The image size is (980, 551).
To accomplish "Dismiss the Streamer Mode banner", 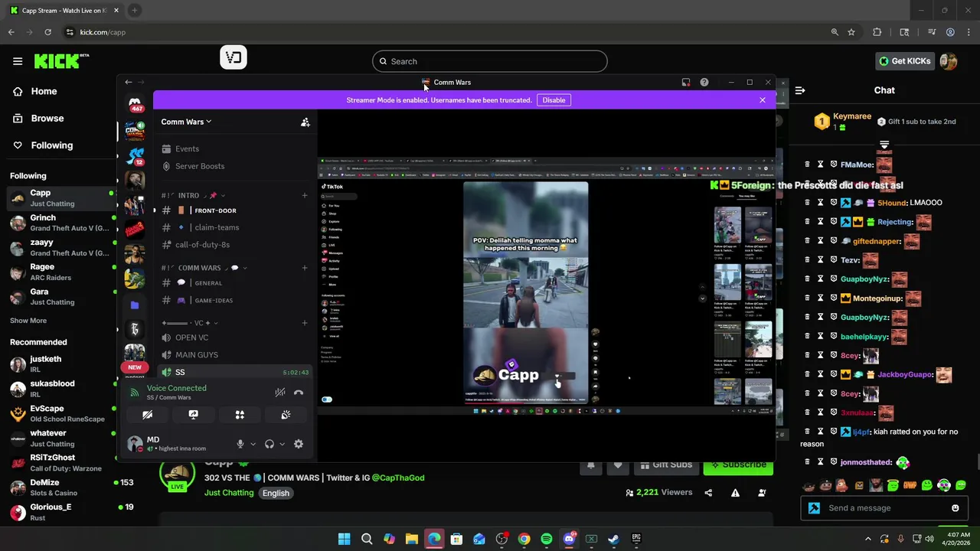I will tap(763, 100).
